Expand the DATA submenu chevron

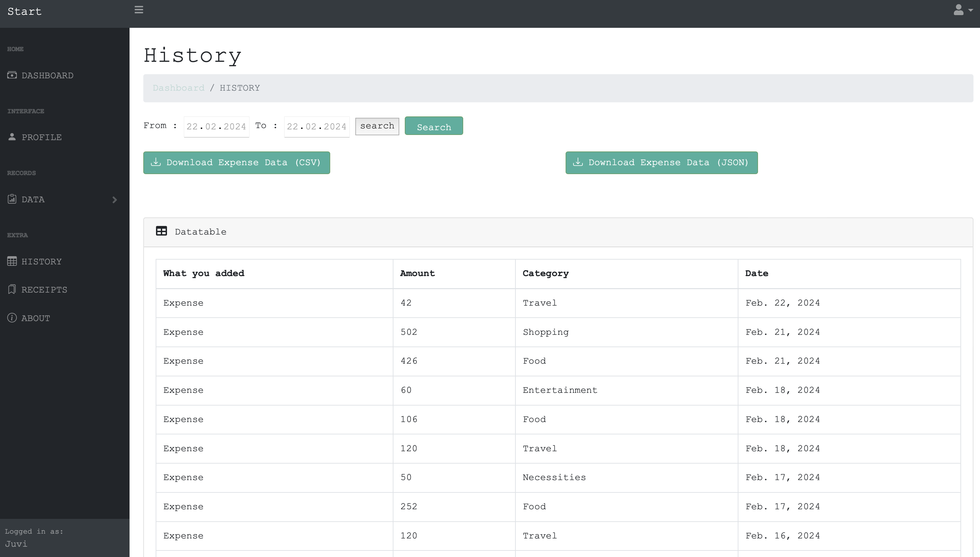coord(114,200)
